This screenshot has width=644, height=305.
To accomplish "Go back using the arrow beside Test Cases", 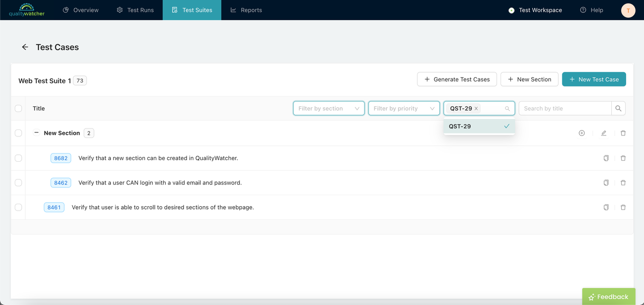I will pyautogui.click(x=25, y=47).
